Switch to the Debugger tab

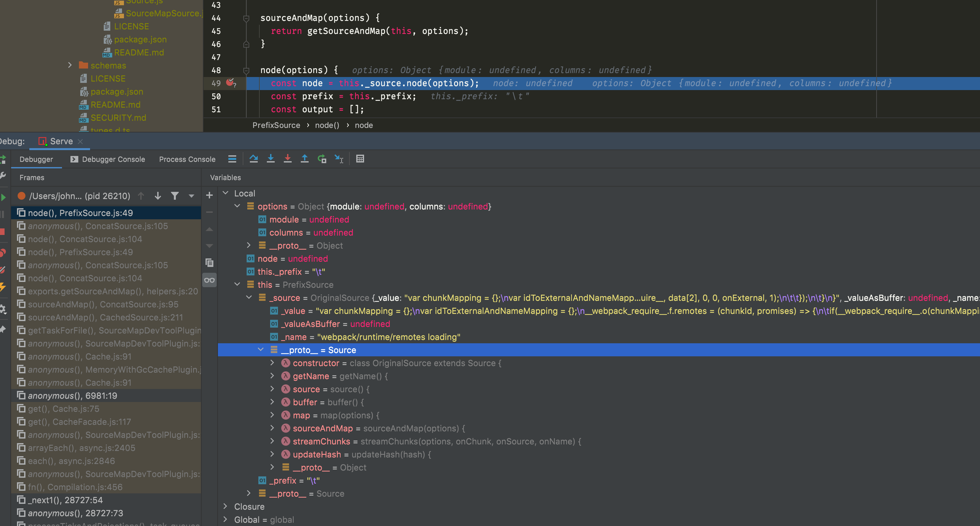(x=36, y=159)
